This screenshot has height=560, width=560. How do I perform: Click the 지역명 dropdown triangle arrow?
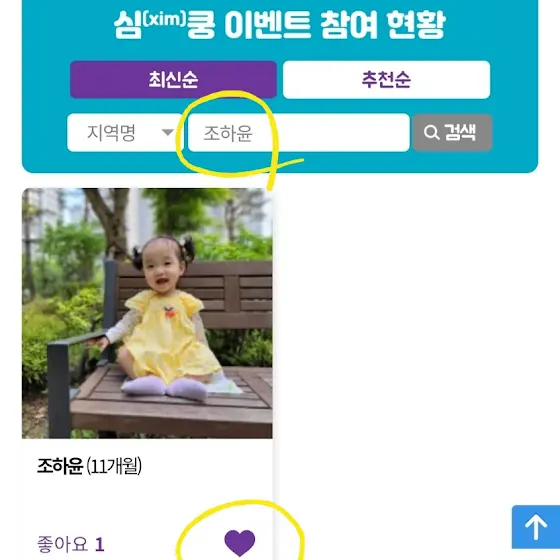click(168, 132)
